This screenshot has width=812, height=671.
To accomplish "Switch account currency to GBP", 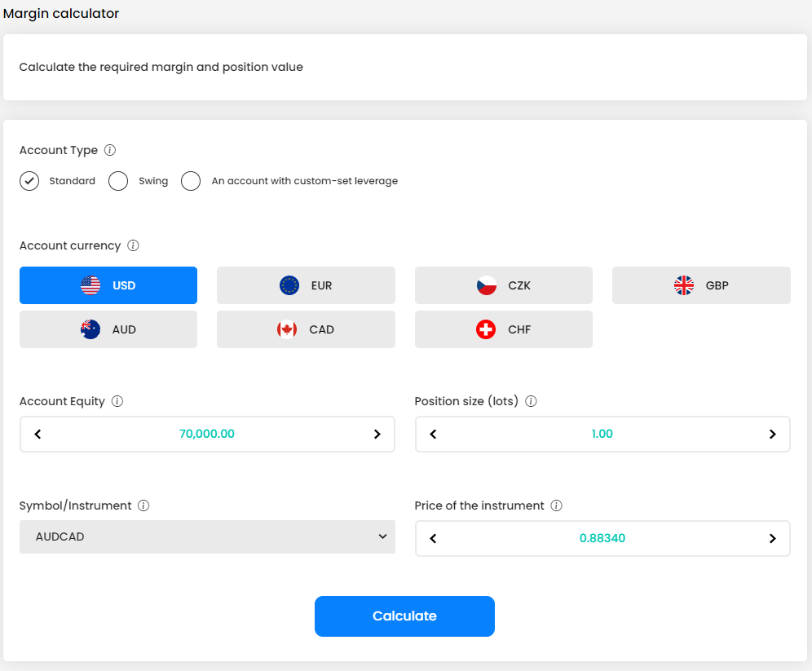I will click(701, 285).
